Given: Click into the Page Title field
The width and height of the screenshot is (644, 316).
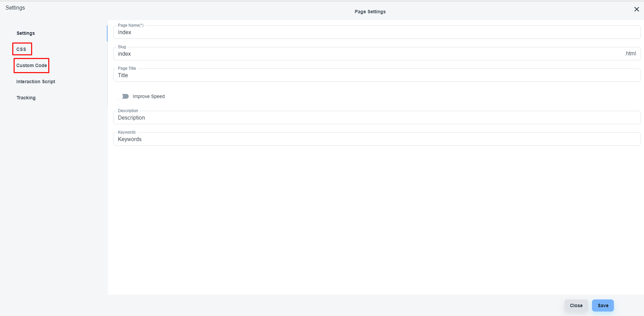Looking at the screenshot, I should (376, 76).
